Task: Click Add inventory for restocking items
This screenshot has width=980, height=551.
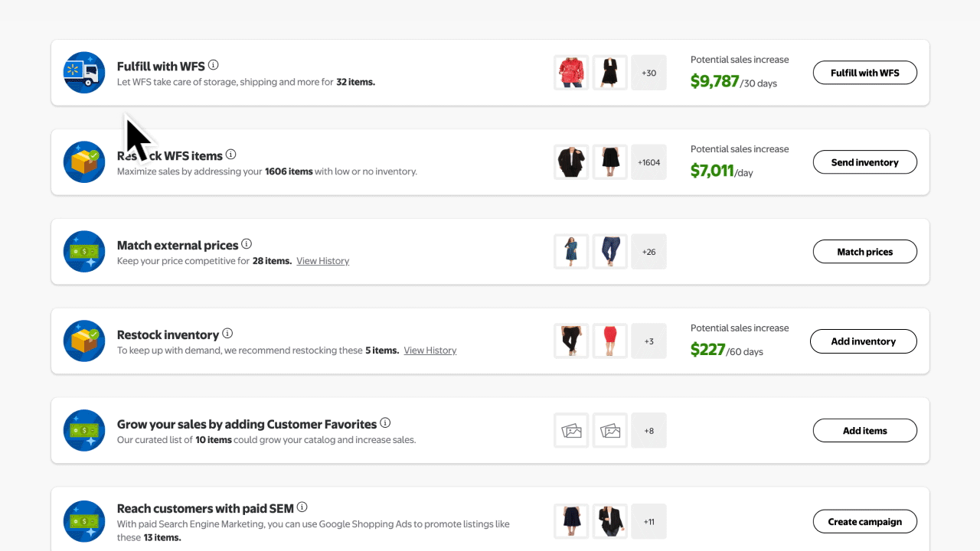Action: pos(863,341)
